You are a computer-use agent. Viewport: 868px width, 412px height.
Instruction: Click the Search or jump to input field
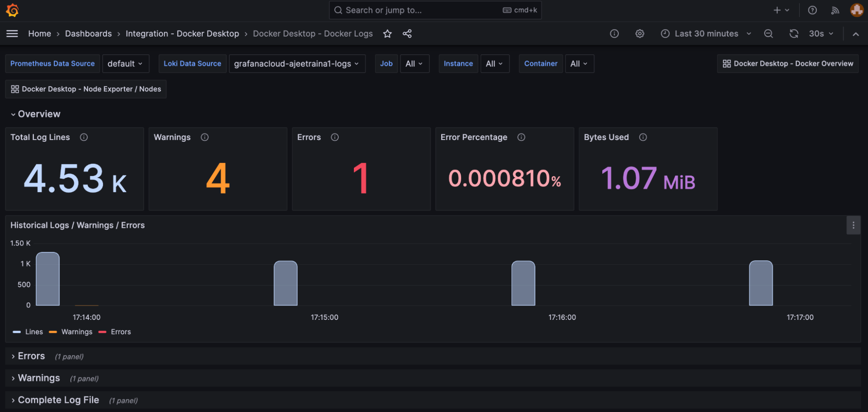(434, 10)
